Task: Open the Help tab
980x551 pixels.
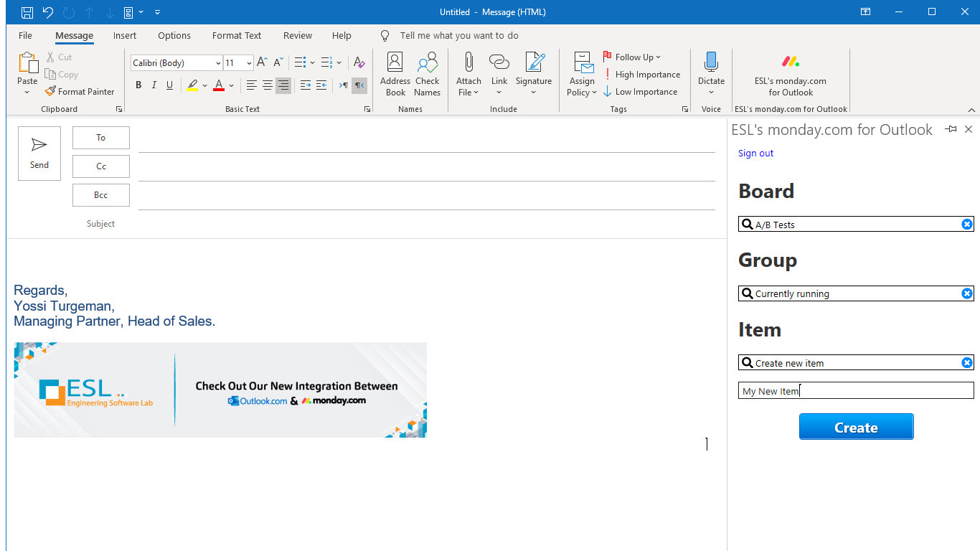Action: 341,35
